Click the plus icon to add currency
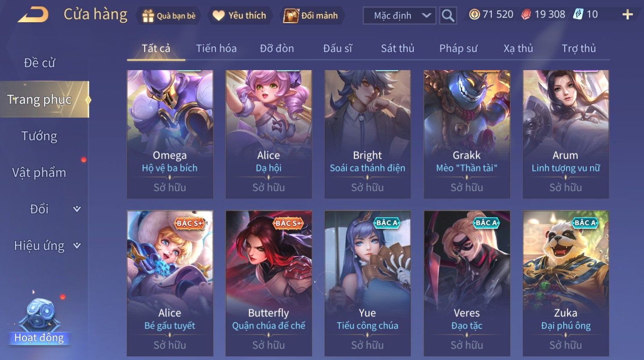644x360 pixels. click(627, 15)
